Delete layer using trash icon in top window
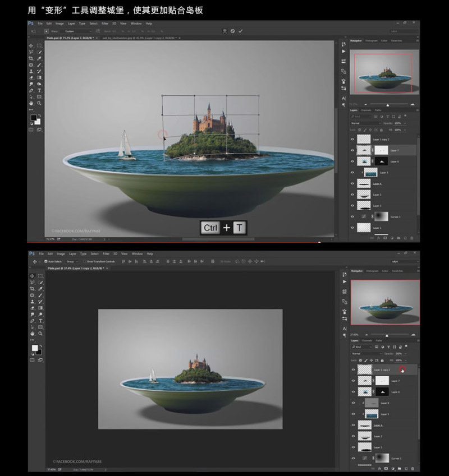The width and height of the screenshot is (449, 476). (411, 238)
